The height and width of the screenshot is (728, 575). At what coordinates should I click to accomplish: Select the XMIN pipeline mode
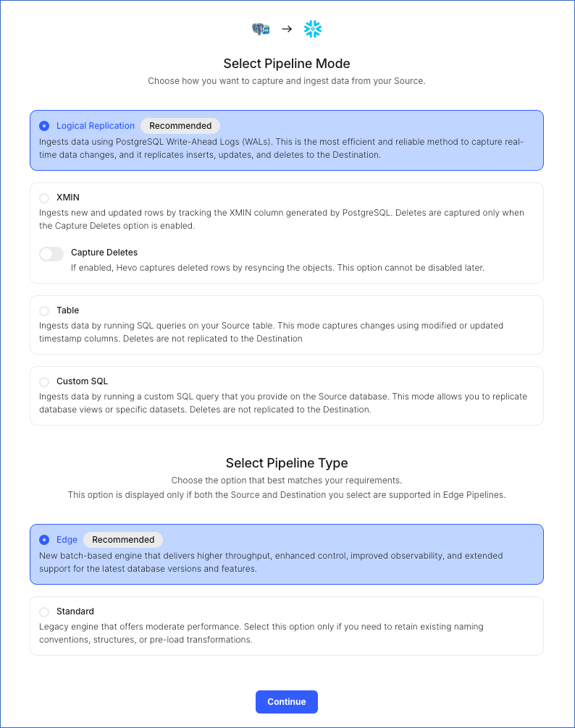click(43, 198)
